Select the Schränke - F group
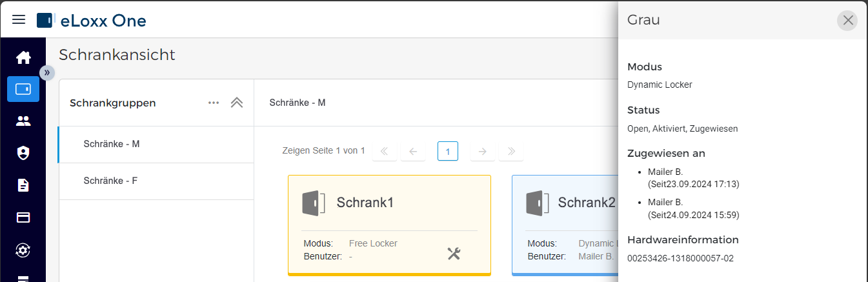This screenshot has height=282, width=868. 156,181
